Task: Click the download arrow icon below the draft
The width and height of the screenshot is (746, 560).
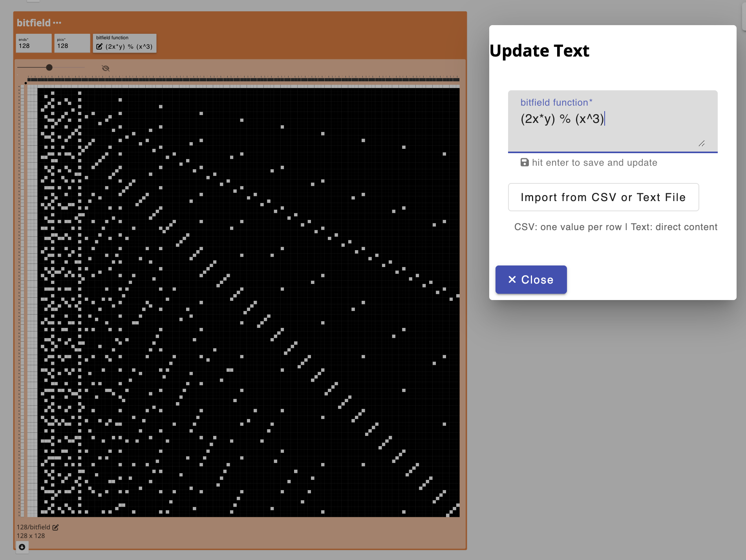Action: [x=22, y=547]
